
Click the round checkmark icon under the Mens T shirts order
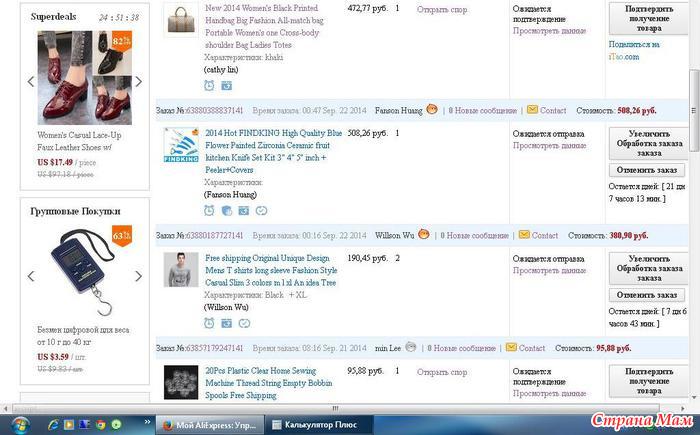point(244,323)
